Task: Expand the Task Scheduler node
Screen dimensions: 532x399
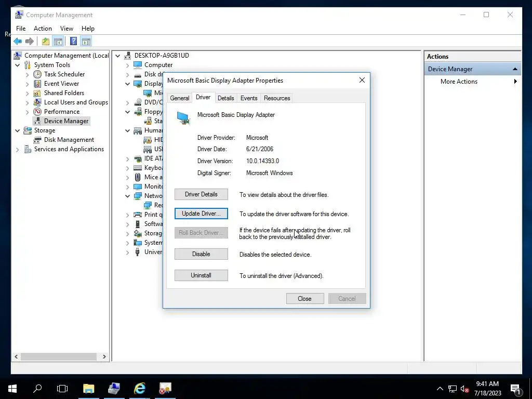Action: pyautogui.click(x=27, y=74)
